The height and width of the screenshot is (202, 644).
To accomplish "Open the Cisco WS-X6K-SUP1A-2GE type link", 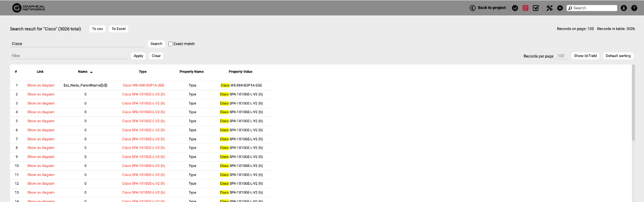I will pos(143,86).
